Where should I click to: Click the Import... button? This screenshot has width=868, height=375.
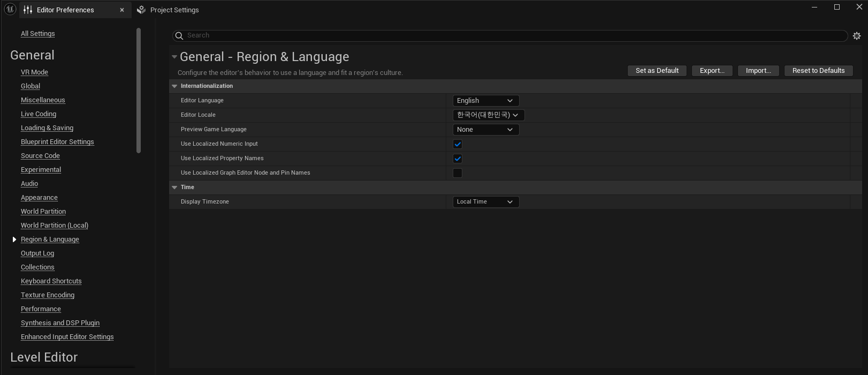coord(758,71)
